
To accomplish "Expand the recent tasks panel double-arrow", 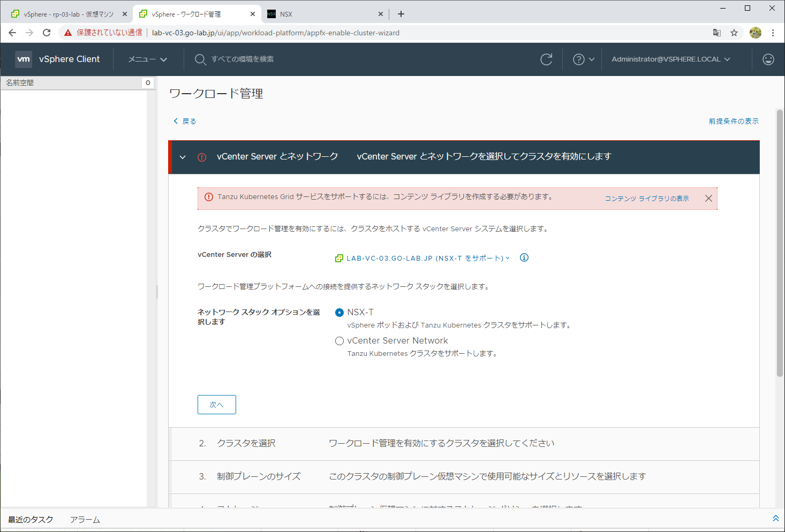I will coord(775,518).
